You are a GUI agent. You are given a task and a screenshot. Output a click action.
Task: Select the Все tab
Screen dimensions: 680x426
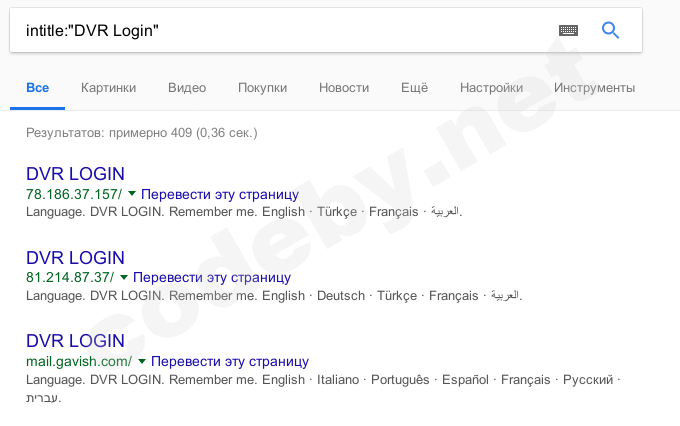(x=38, y=88)
